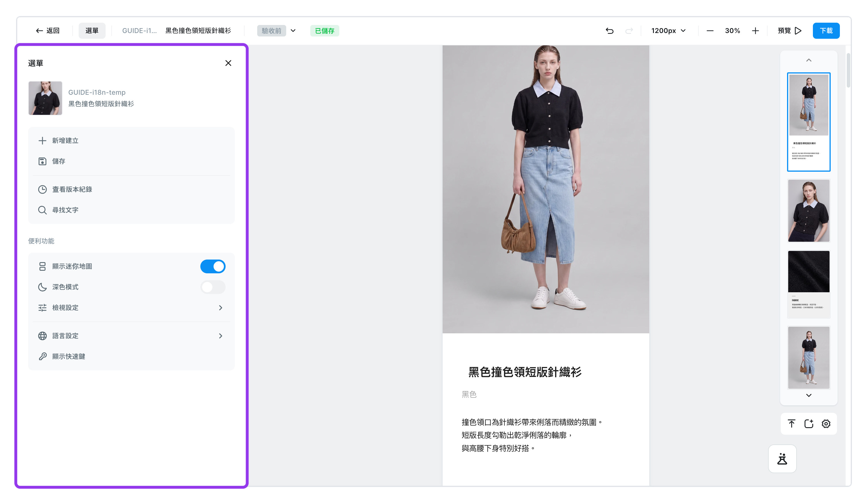This screenshot has width=868, height=503.
Task: Click minimap scroll-down chevron
Action: [809, 395]
